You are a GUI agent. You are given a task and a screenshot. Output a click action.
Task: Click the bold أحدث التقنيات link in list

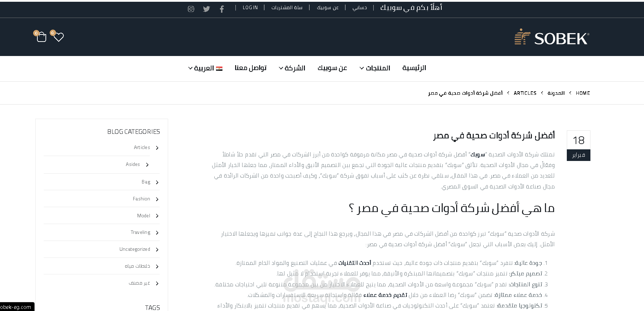point(355,263)
